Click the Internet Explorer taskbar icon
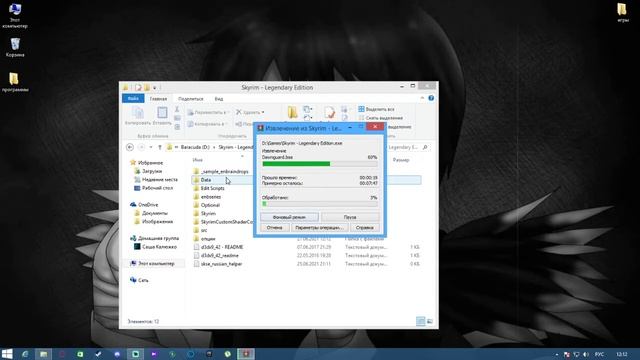The image size is (640, 360). click(25, 354)
